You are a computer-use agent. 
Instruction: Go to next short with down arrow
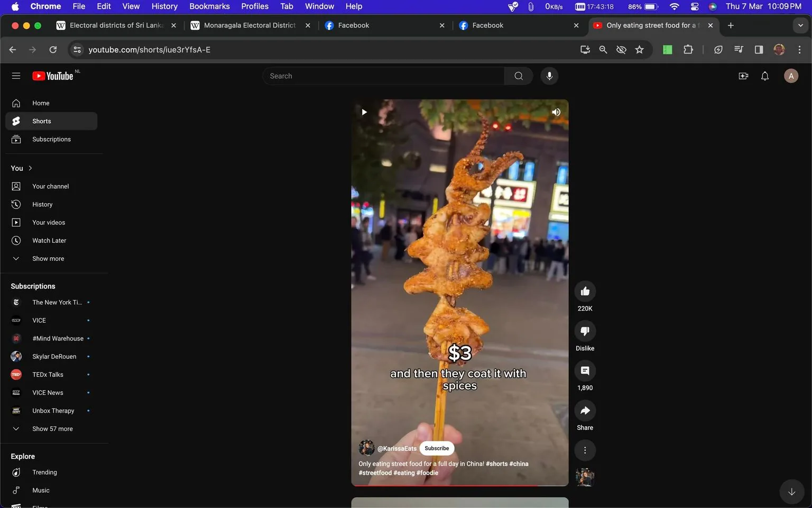point(791,492)
